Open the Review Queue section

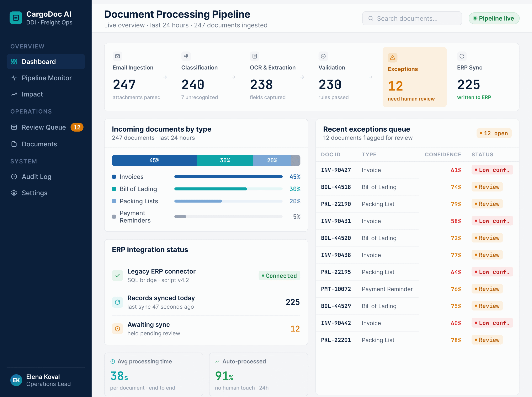pos(46,127)
